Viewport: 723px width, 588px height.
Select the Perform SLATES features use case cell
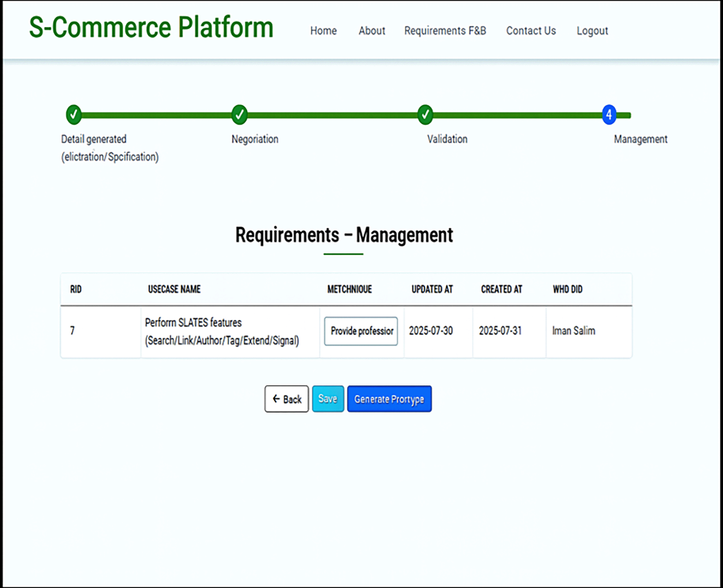tap(222, 332)
